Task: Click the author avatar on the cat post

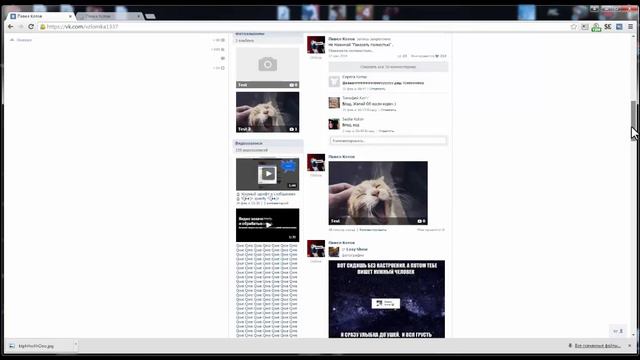Action: coord(316,162)
